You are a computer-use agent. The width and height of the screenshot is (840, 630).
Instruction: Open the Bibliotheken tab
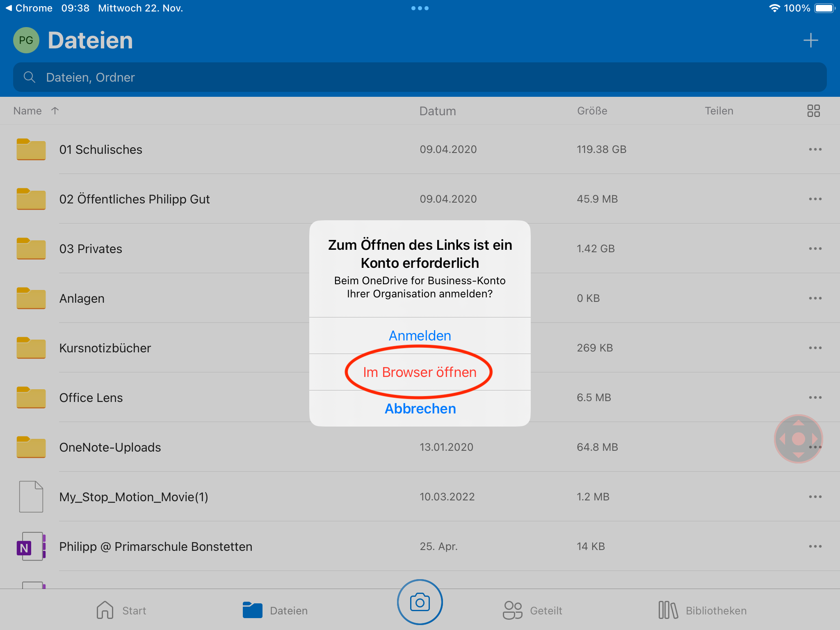coord(702,611)
